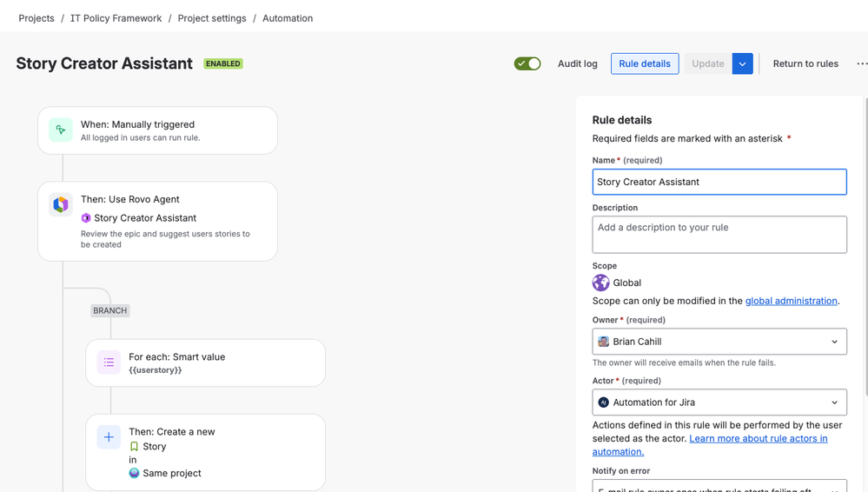This screenshot has width=868, height=492.
Task: Click the Rovo Agent hexagon icon
Action: [x=60, y=204]
